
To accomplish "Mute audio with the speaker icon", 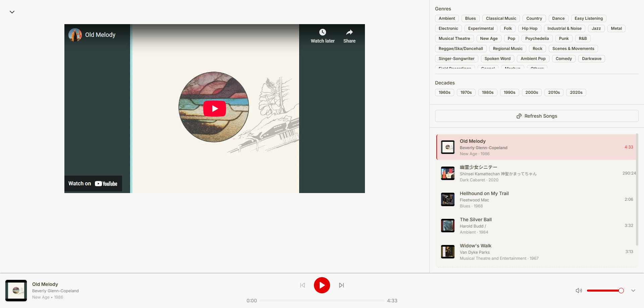I will pos(579,291).
